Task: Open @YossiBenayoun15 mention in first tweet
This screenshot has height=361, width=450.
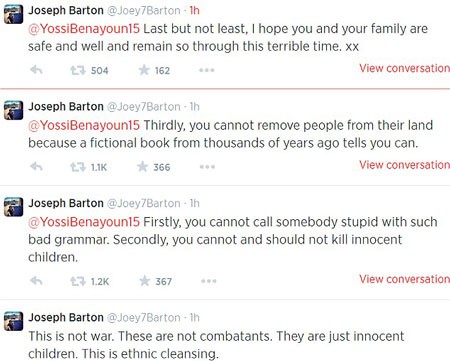Action: click(84, 29)
